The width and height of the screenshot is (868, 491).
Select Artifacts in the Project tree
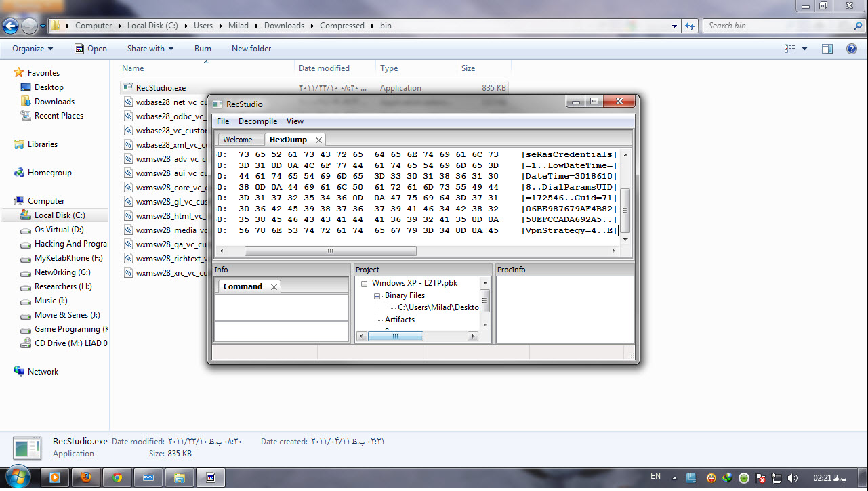click(x=400, y=320)
